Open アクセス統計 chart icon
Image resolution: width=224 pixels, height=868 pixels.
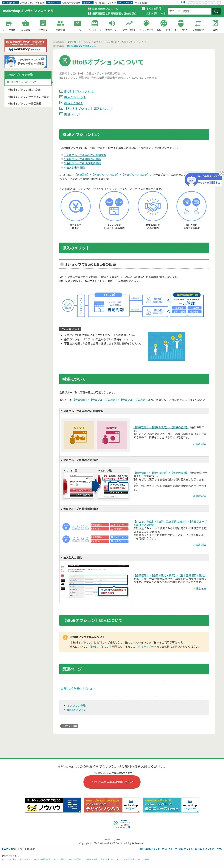tap(129, 23)
